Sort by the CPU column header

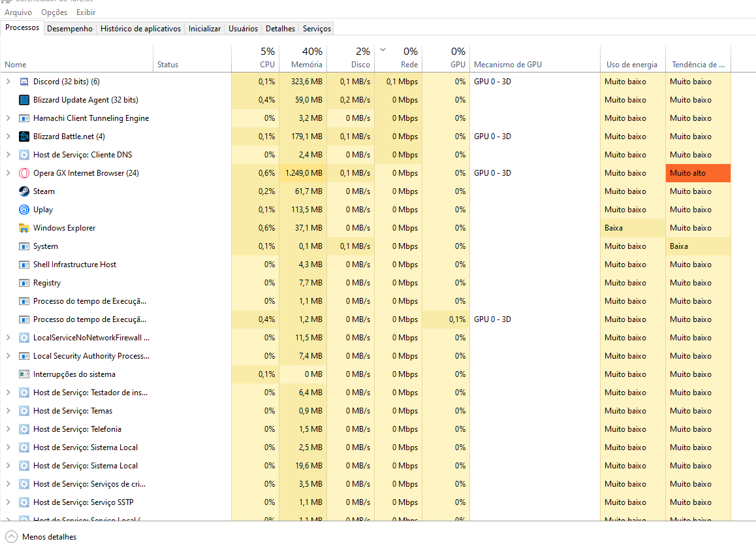[255, 59]
